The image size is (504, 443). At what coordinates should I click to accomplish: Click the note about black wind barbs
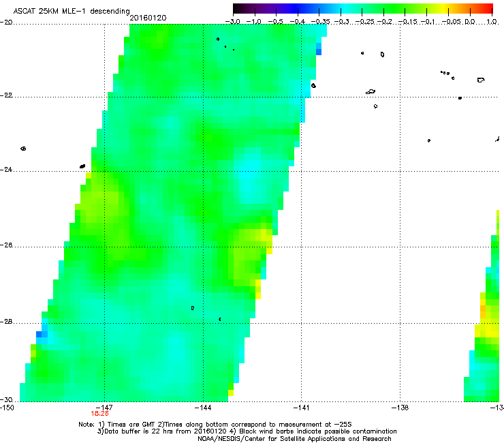tap(318, 431)
